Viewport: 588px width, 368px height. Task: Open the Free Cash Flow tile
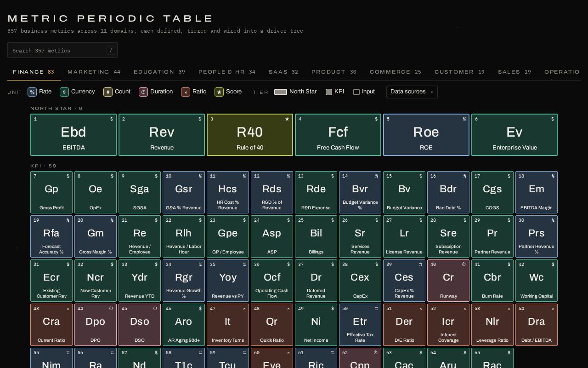(x=338, y=135)
